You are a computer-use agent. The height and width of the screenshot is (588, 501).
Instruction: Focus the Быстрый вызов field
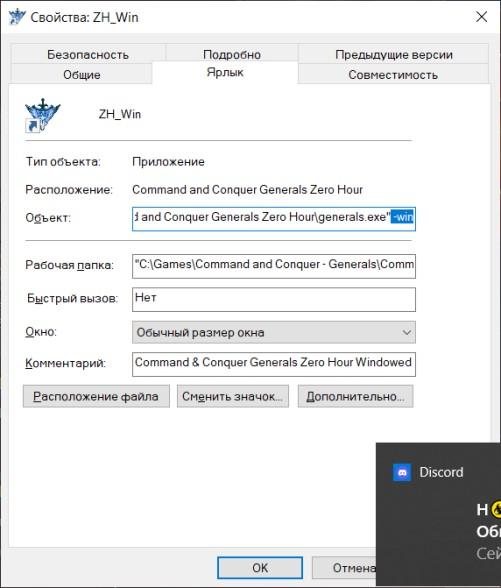(274, 299)
